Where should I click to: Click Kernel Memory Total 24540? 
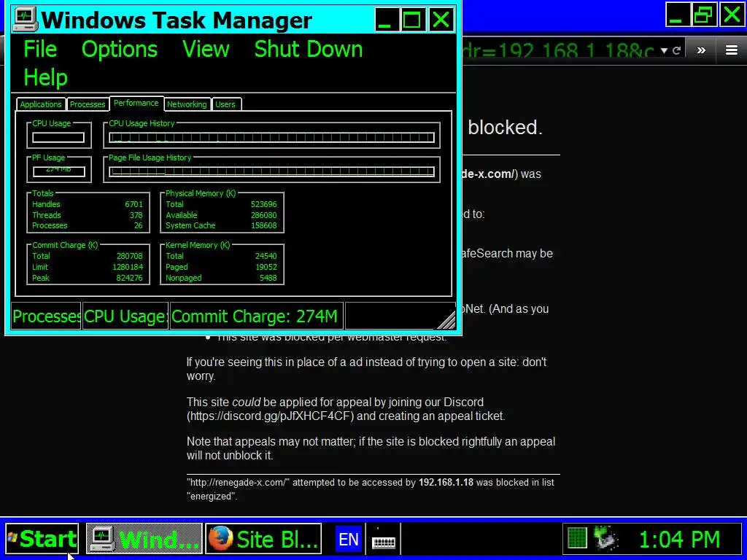[x=266, y=256]
